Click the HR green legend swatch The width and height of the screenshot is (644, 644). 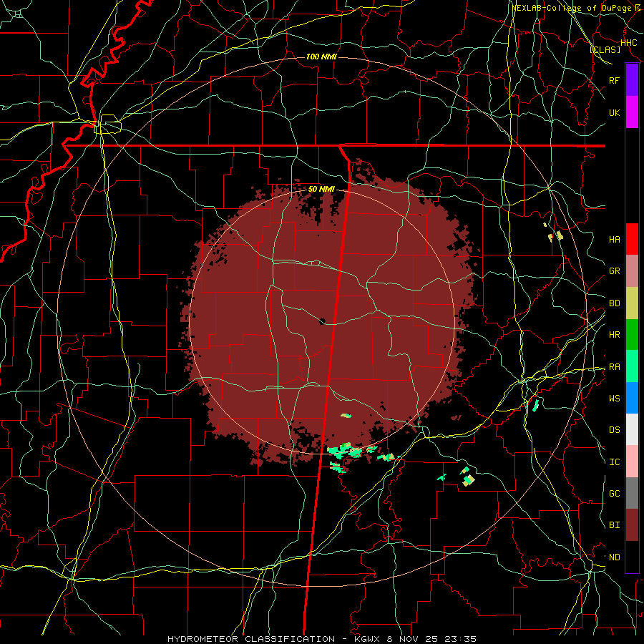pyautogui.click(x=632, y=335)
